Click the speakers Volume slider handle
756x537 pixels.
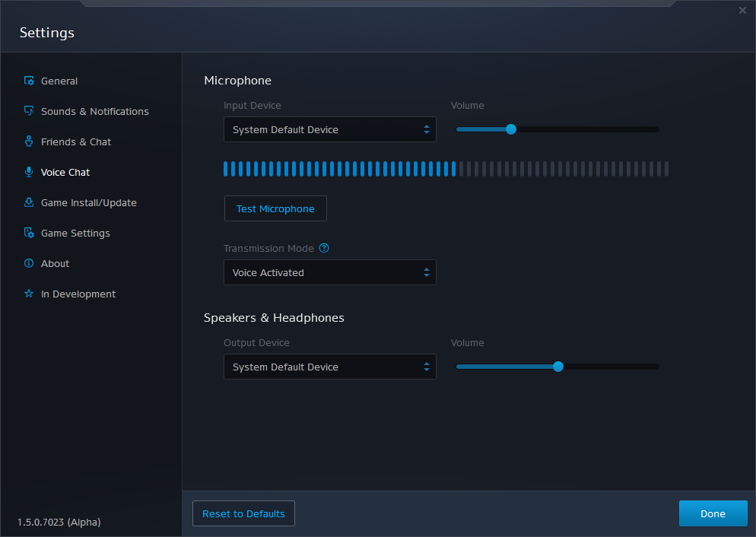pos(558,367)
